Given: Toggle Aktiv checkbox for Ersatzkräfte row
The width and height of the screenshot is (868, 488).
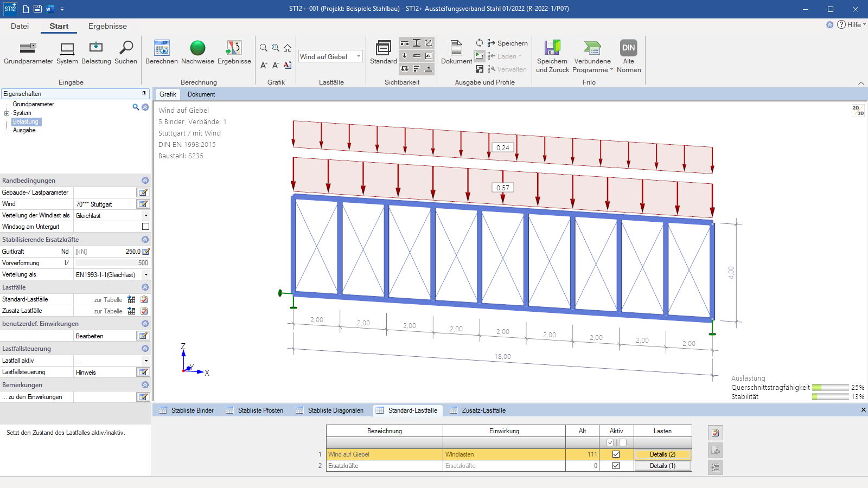Looking at the screenshot, I should (616, 466).
